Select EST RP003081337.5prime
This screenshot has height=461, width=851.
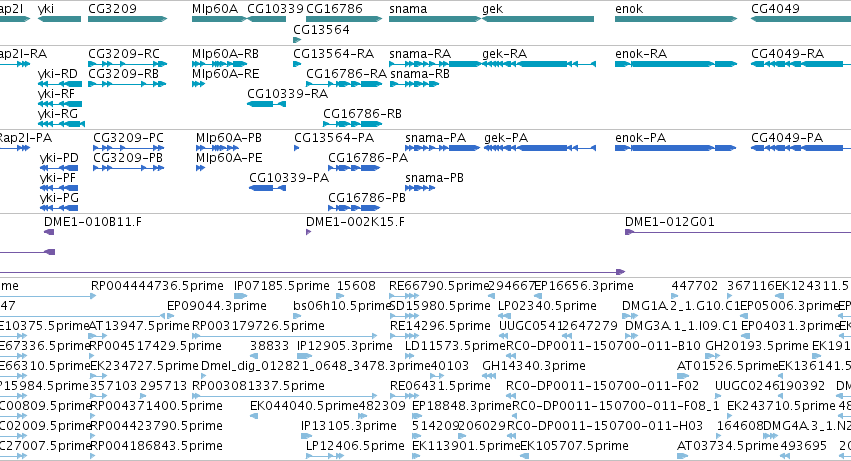pyautogui.click(x=258, y=386)
